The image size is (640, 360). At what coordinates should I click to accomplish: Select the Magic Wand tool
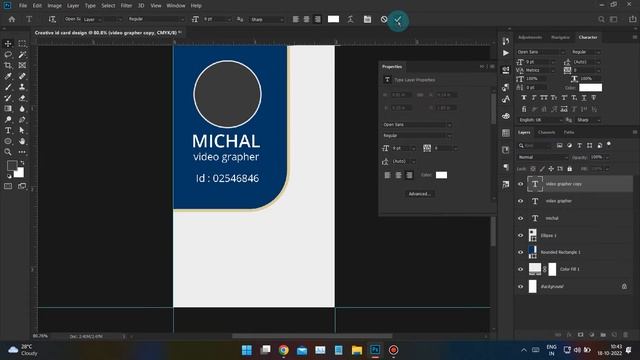coord(22,54)
